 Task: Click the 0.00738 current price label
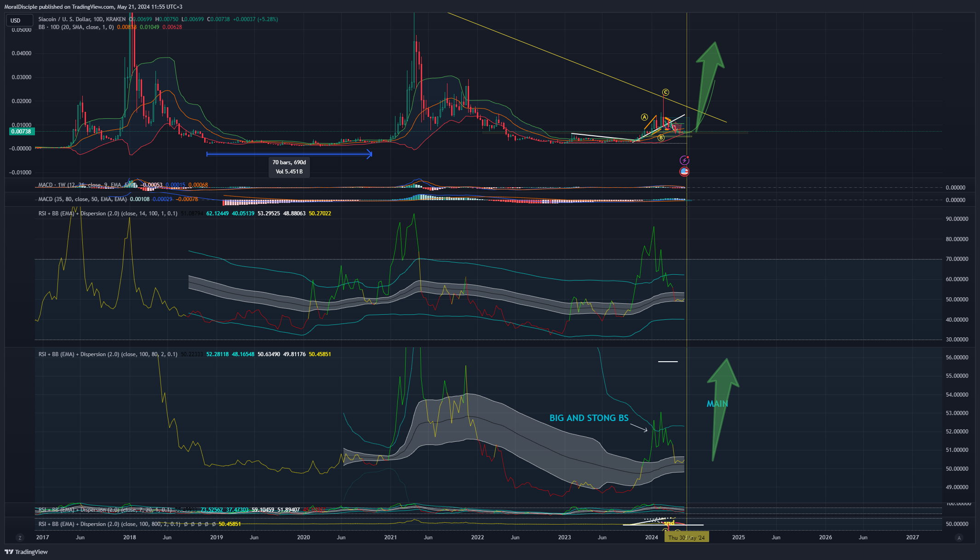click(21, 132)
